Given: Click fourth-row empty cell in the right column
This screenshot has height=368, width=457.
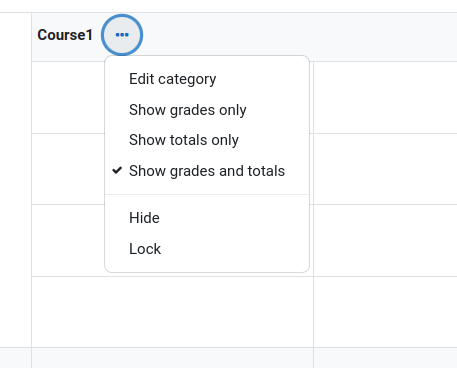Looking at the screenshot, I should point(385,312).
